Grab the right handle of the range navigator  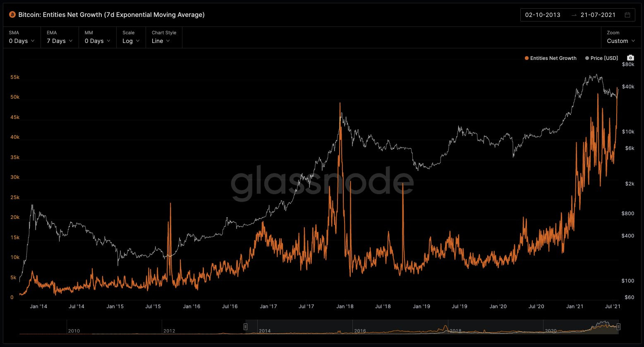[618, 327]
